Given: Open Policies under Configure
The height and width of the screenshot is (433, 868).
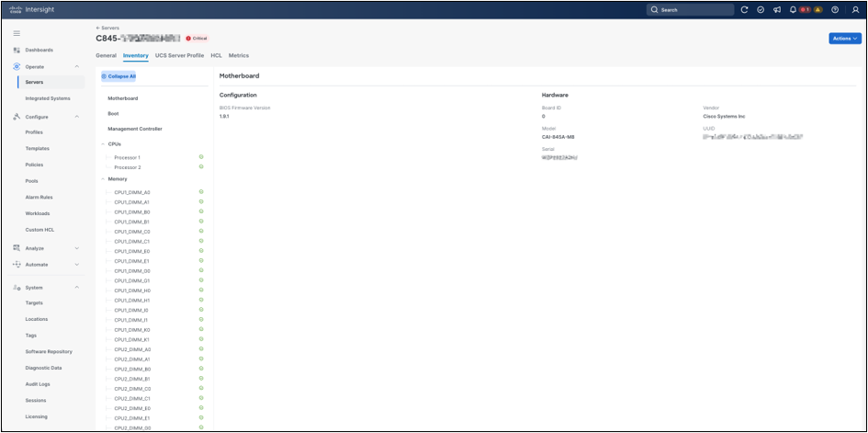Looking at the screenshot, I should point(34,165).
